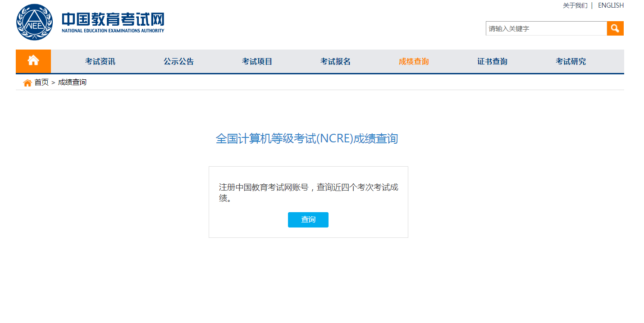This screenshot has width=644, height=323.
Task: Return to 首页 via breadcrumb link
Action: (41, 82)
